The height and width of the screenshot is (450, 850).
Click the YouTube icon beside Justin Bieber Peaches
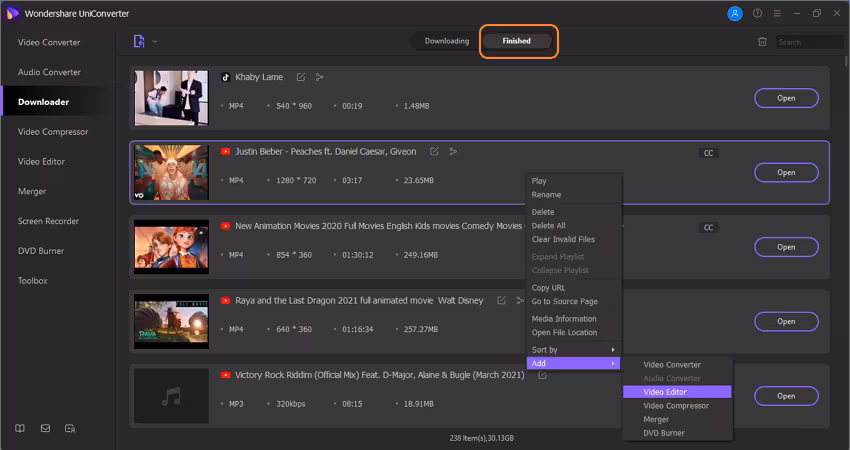pyautogui.click(x=226, y=151)
